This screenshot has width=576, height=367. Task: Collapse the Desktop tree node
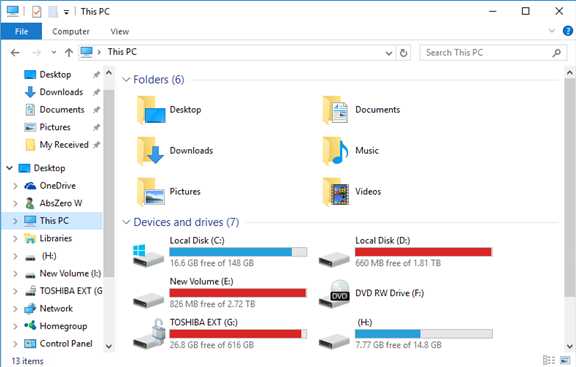pyautogui.click(x=10, y=168)
